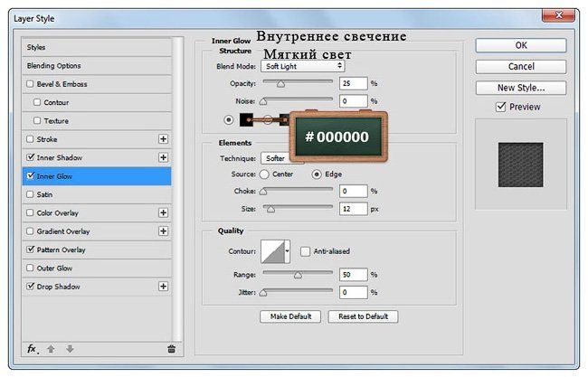The height and width of the screenshot is (377, 588).
Task: Select the Satin row
Action: coord(97,194)
